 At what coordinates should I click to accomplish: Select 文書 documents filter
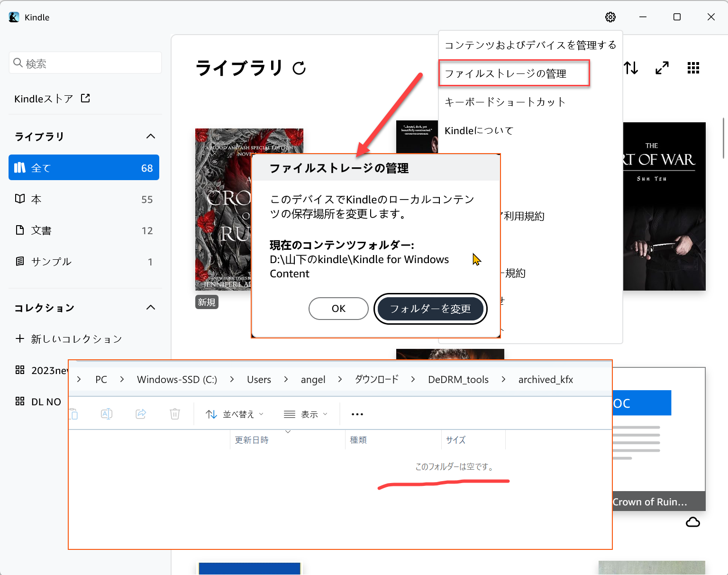84,230
